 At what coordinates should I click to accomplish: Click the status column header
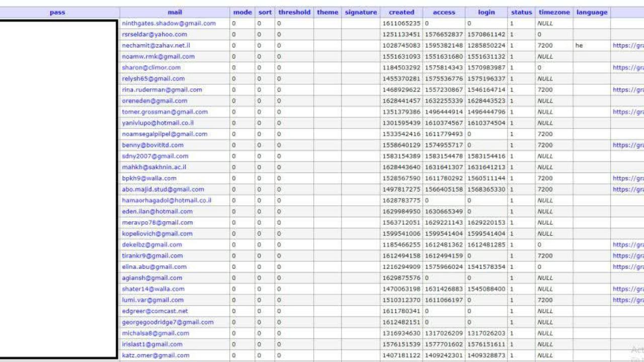pyautogui.click(x=521, y=12)
